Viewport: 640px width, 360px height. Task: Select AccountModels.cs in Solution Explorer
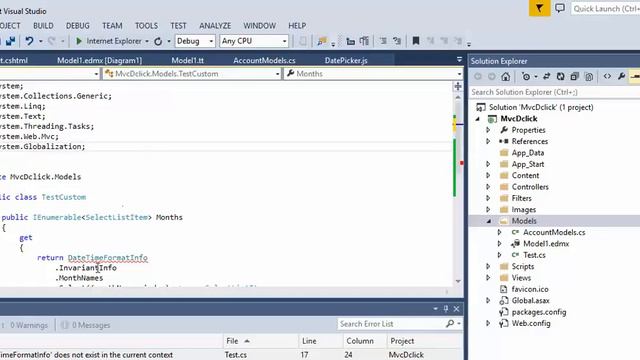pyautogui.click(x=554, y=233)
